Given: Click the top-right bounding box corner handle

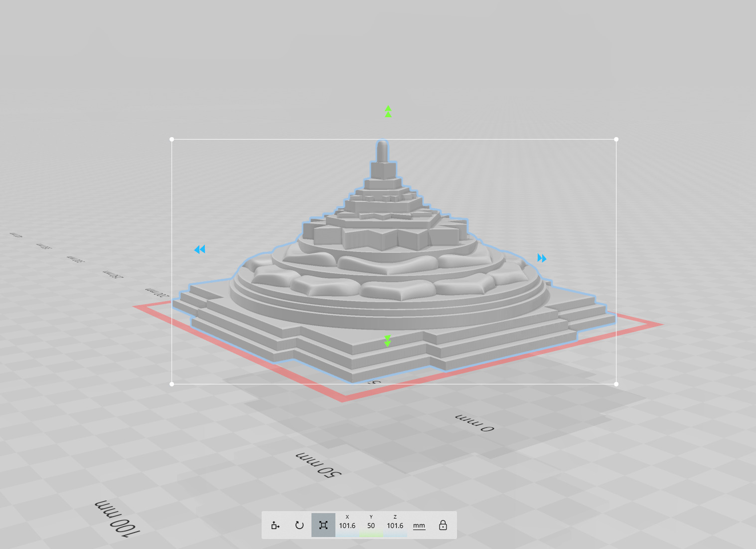Looking at the screenshot, I should pyautogui.click(x=616, y=139).
